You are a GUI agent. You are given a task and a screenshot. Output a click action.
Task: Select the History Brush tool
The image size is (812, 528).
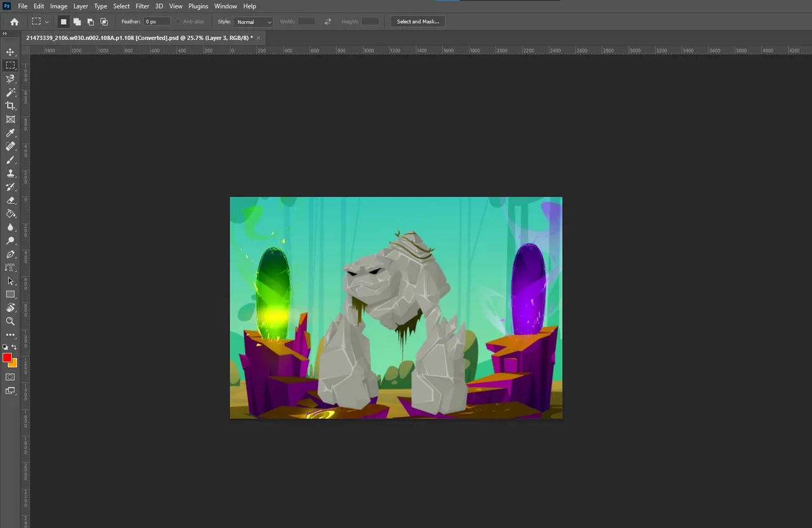[x=10, y=187]
